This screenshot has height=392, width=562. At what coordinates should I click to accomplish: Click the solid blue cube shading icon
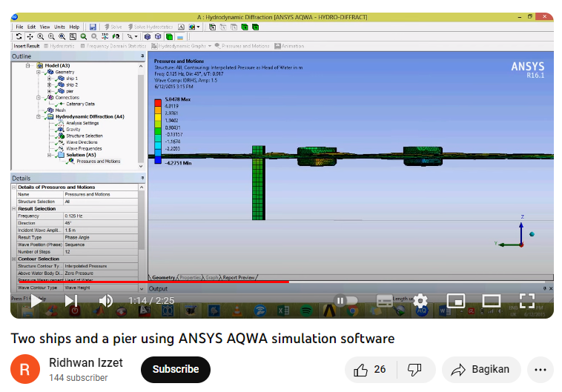(148, 36)
